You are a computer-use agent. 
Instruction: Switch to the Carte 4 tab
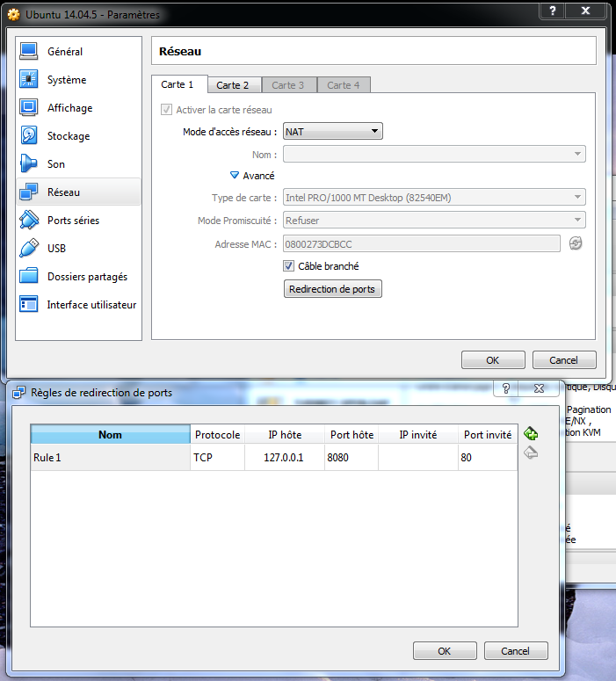(x=344, y=85)
